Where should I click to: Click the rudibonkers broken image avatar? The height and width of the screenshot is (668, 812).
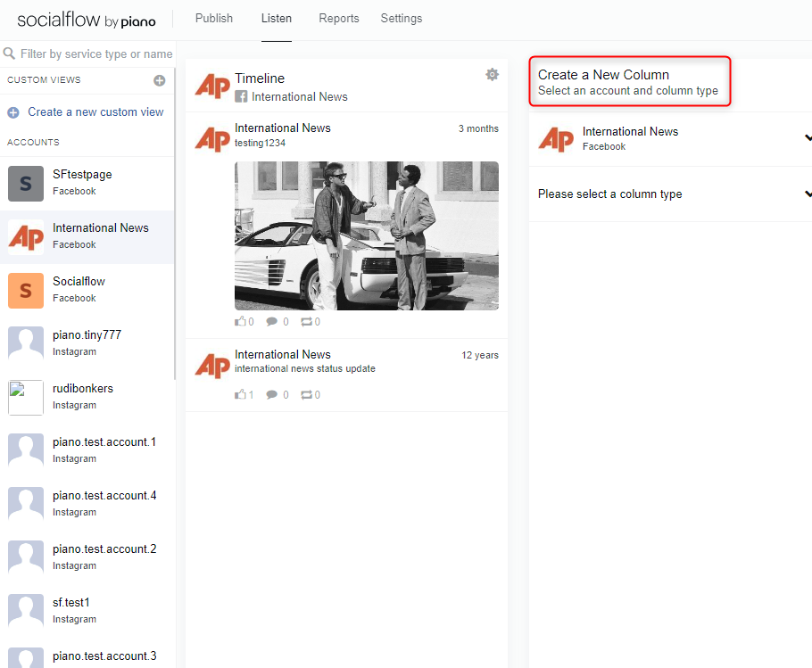coord(26,398)
